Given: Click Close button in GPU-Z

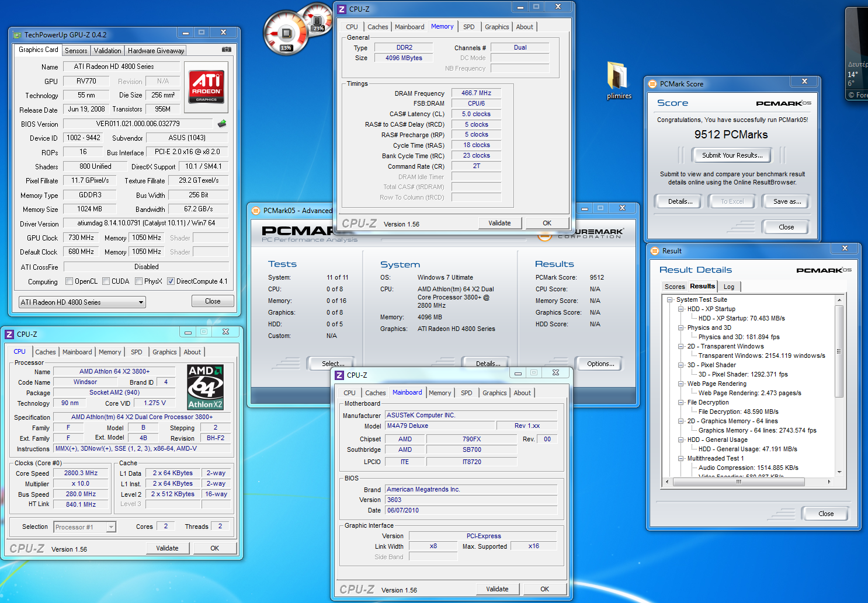Looking at the screenshot, I should [213, 301].
